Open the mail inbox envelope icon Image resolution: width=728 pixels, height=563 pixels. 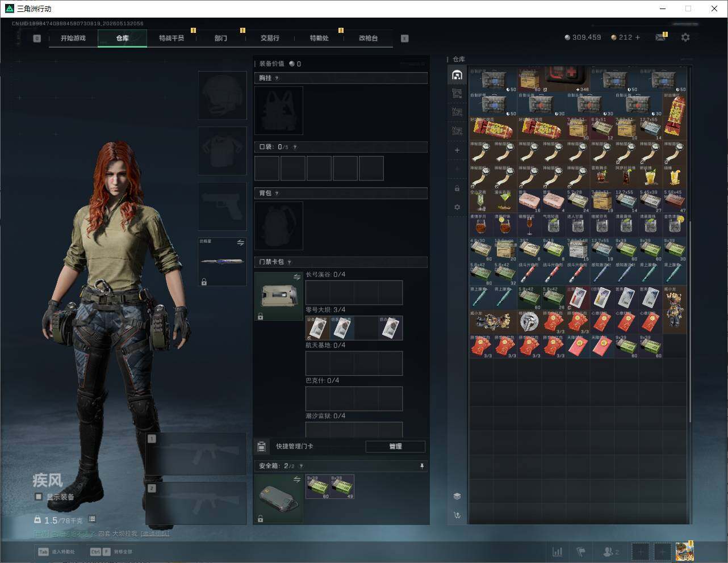click(x=660, y=37)
